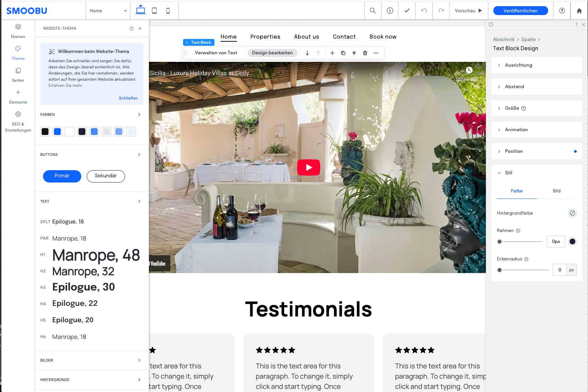
Task: Switch to the Bild tab in Stil
Action: pos(556,191)
